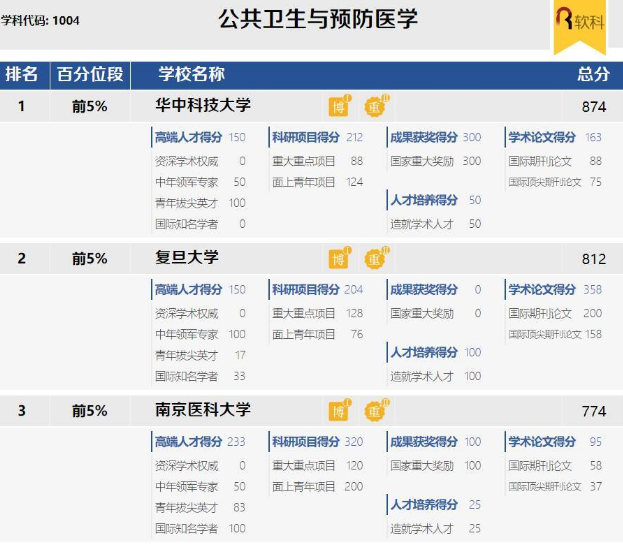This screenshot has width=623, height=548.
Task: Click 学术论文得分 163 under 华中科技大学
Action: 555,137
